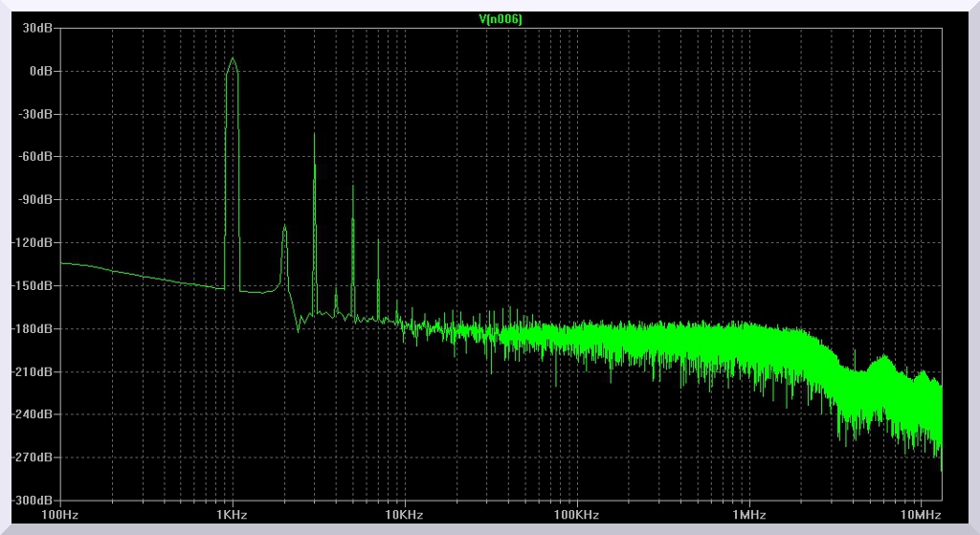Click the small second-harmonic peak near 2KHz
Viewport: 980px width, 535px height.
(284, 228)
